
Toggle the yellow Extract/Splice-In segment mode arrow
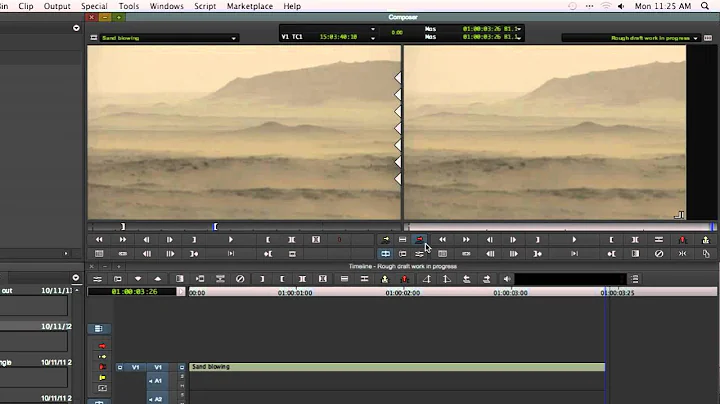pos(102,356)
